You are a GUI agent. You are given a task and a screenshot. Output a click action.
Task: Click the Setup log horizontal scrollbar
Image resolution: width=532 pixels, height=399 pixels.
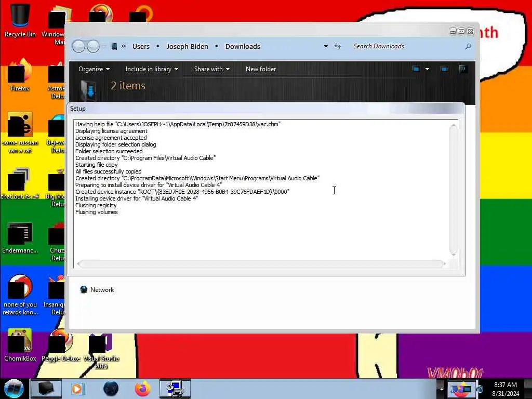click(x=261, y=263)
